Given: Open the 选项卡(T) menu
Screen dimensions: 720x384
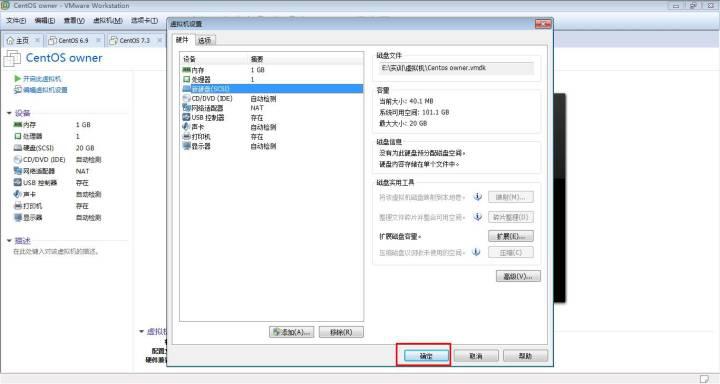Looking at the screenshot, I should pyautogui.click(x=144, y=21).
